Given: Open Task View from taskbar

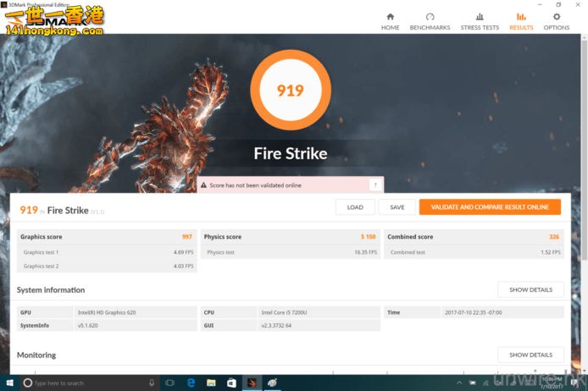Looking at the screenshot, I should (x=169, y=383).
